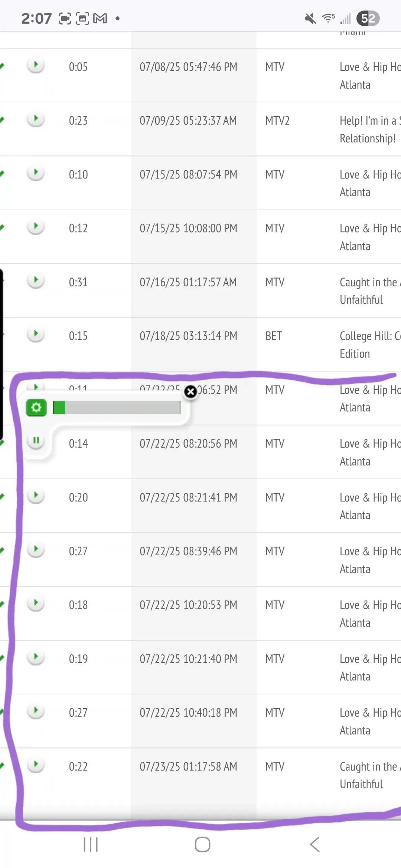
Task: Play the 0:19 clip at 10:21:40 PM
Action: [x=36, y=657]
